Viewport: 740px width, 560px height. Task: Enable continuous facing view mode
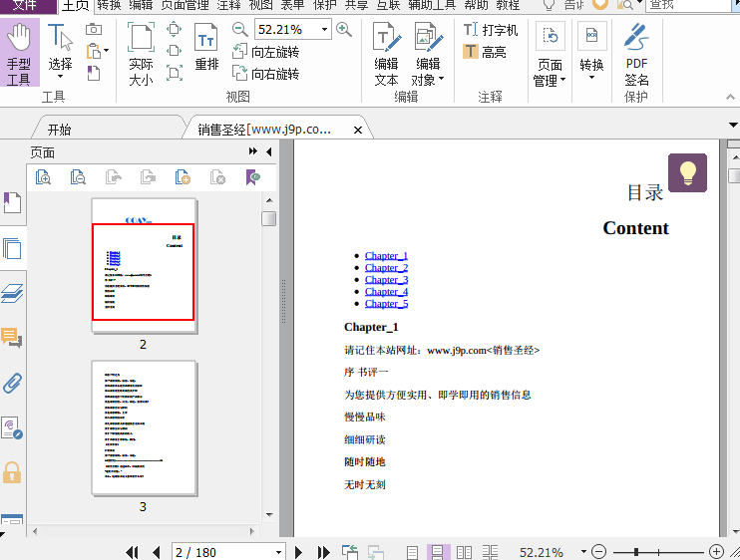click(491, 552)
